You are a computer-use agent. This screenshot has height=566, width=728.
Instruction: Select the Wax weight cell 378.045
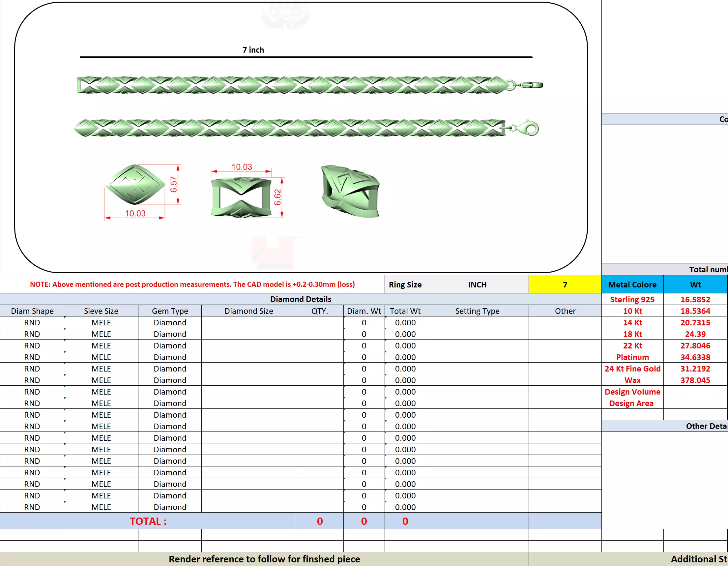tap(695, 380)
